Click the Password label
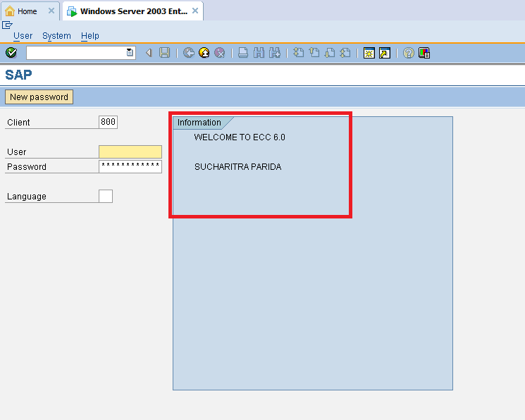Viewport: 525px width, 420px height. point(27,167)
